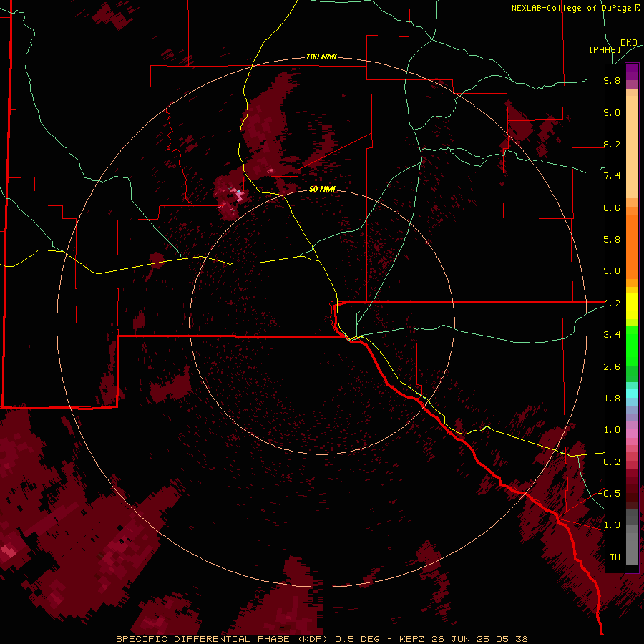Click the 5.0 value on the color scale
Screen dimensions: 644x644
[612, 271]
